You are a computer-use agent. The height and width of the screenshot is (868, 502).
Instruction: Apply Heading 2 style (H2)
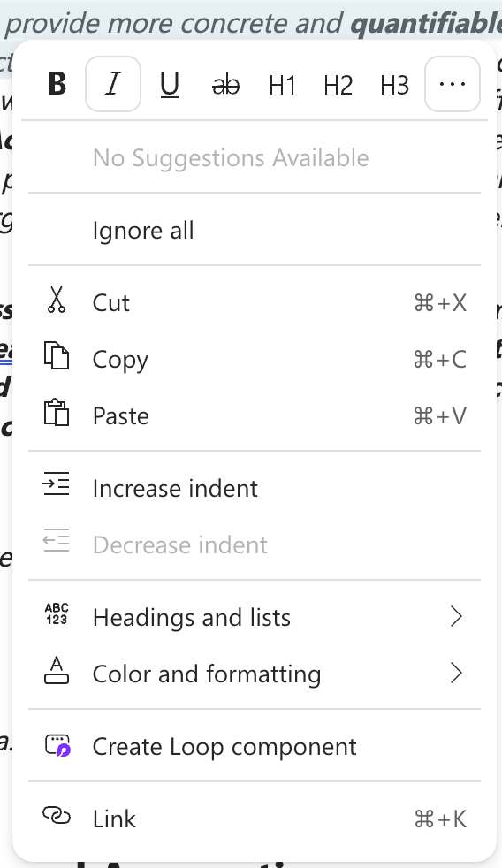pyautogui.click(x=338, y=84)
